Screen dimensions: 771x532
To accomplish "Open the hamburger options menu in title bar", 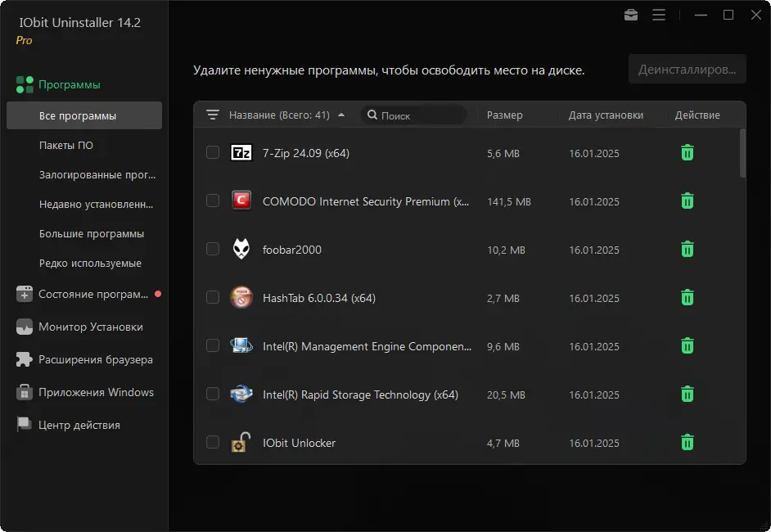I will (x=659, y=15).
